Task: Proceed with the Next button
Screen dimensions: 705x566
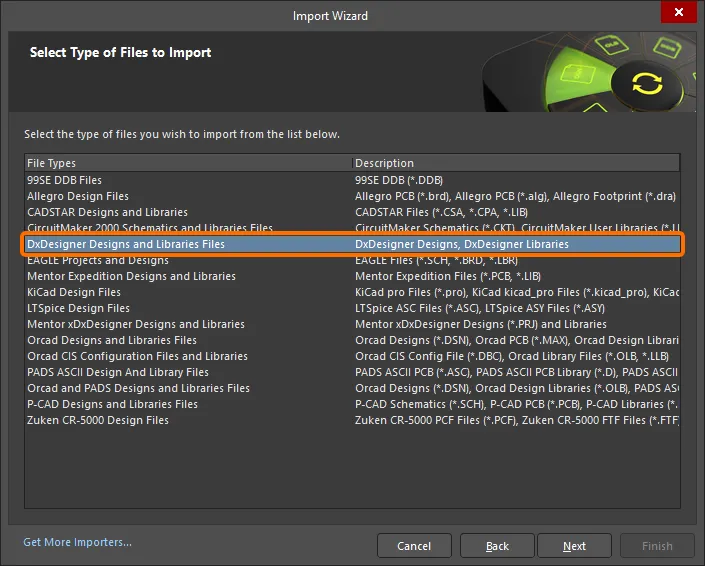Action: click(574, 546)
